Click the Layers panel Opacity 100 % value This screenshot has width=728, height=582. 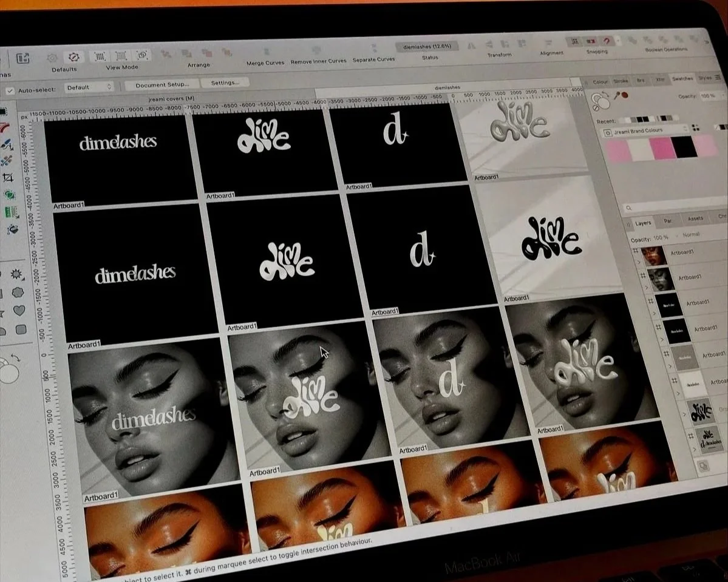661,238
